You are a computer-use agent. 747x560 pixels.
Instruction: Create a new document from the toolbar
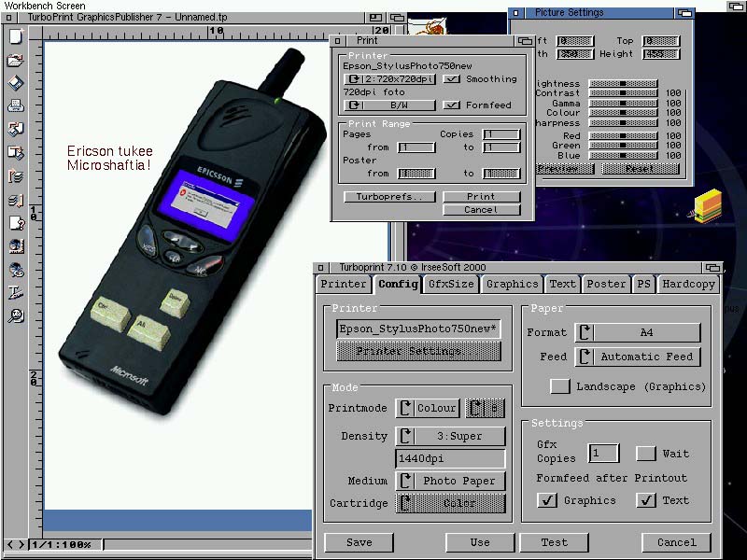click(16, 36)
